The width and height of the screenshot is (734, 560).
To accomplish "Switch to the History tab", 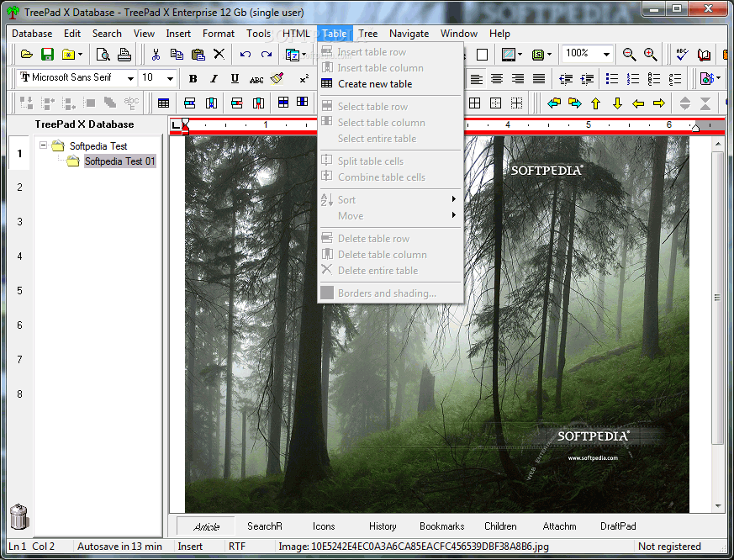I will pos(383,526).
